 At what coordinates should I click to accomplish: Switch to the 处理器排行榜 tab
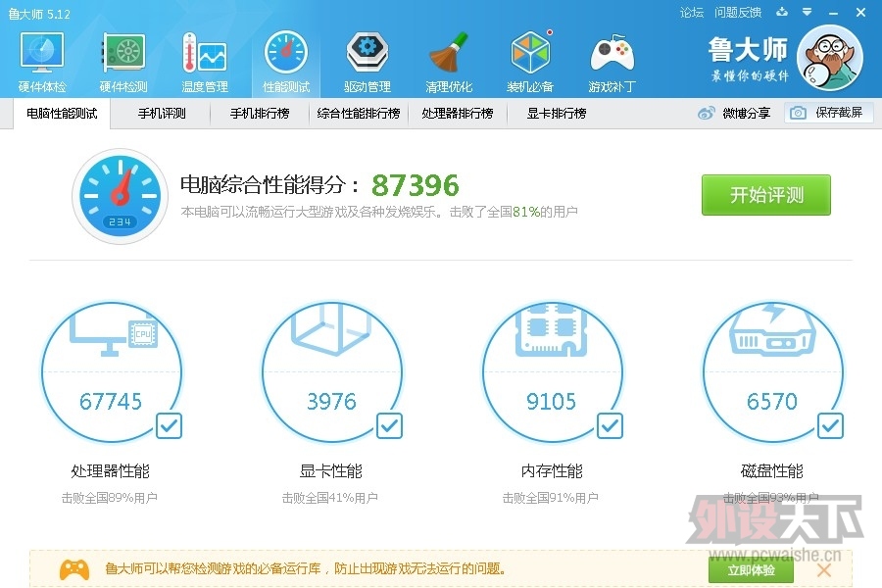(x=457, y=114)
